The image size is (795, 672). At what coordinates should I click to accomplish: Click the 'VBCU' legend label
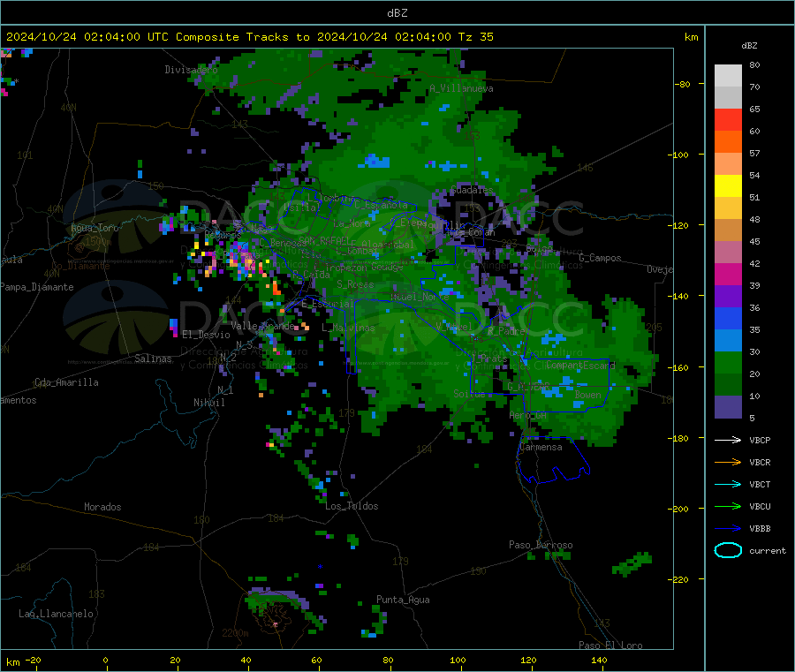[760, 506]
